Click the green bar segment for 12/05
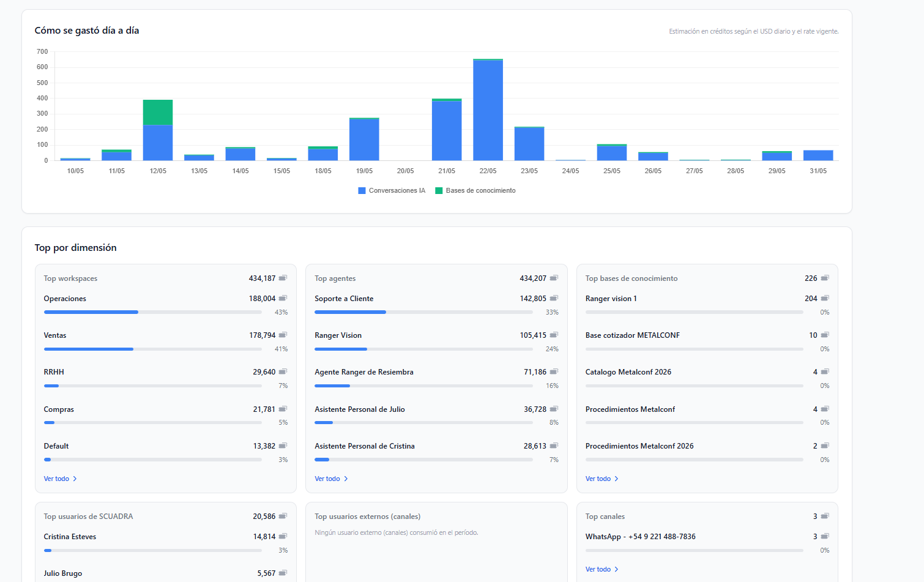Image resolution: width=924 pixels, height=582 pixels. [158, 112]
